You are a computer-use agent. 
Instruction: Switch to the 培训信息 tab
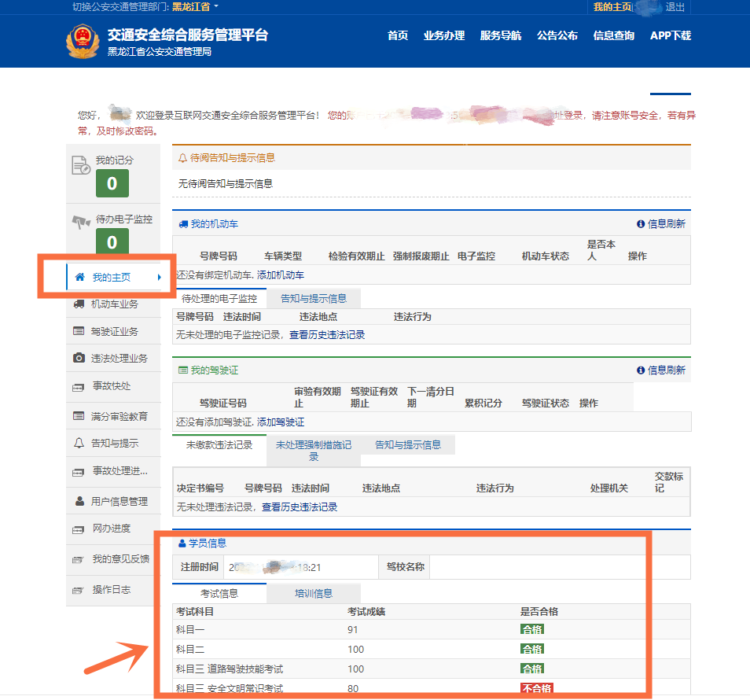pos(313,594)
